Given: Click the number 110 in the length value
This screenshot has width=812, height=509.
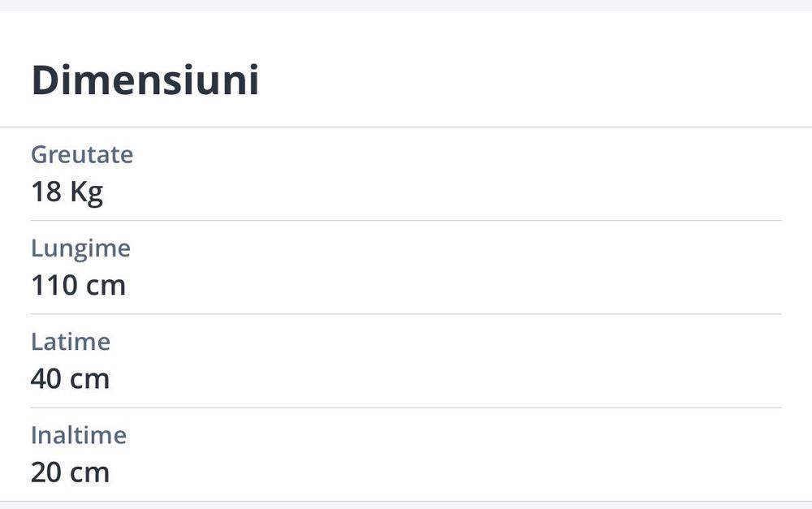Looking at the screenshot, I should tap(54, 286).
